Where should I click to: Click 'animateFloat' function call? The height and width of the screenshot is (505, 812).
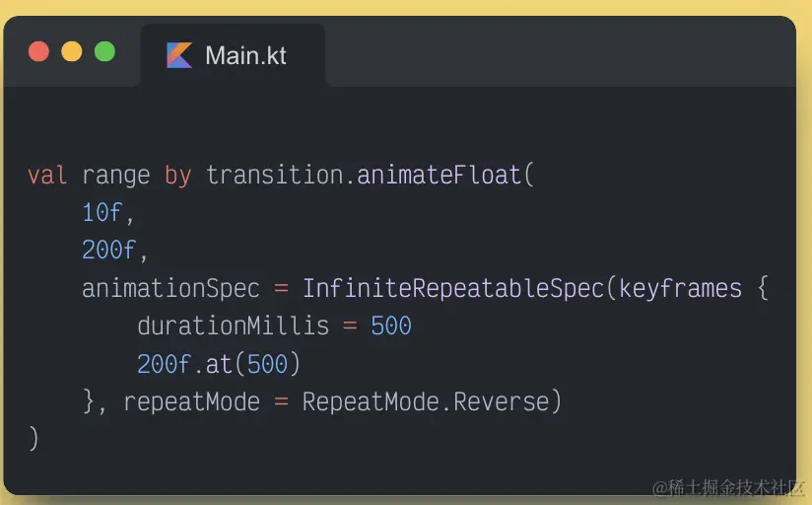coord(439,176)
